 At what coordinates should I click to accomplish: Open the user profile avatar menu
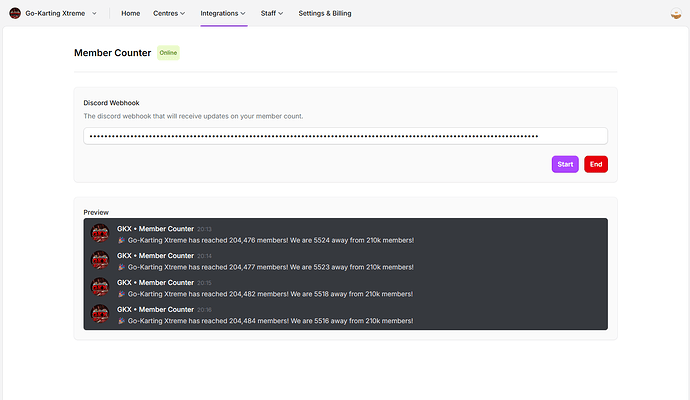[676, 14]
